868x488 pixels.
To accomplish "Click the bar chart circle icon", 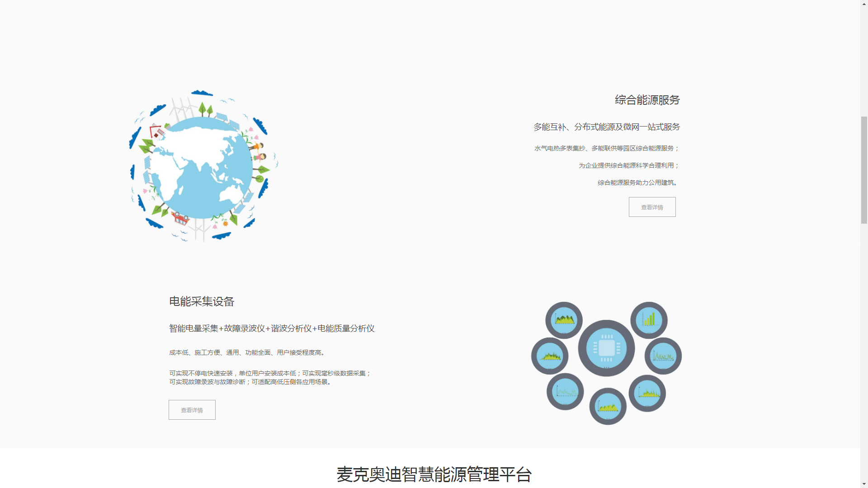I will tap(649, 320).
